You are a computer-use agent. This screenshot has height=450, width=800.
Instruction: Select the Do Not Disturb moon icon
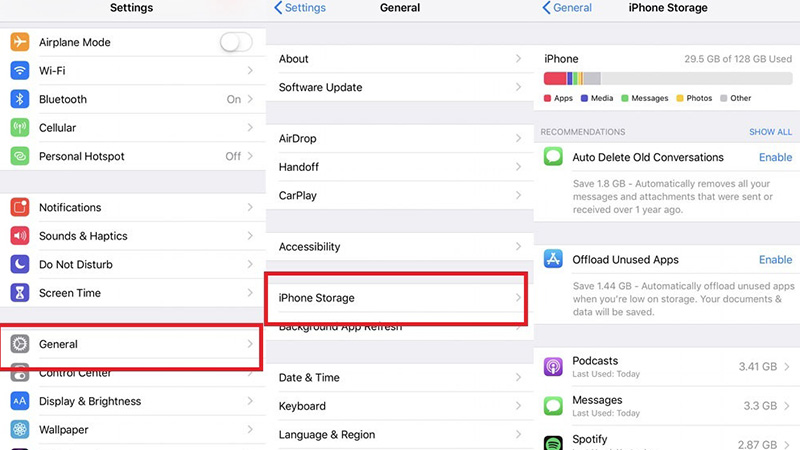coord(19,264)
